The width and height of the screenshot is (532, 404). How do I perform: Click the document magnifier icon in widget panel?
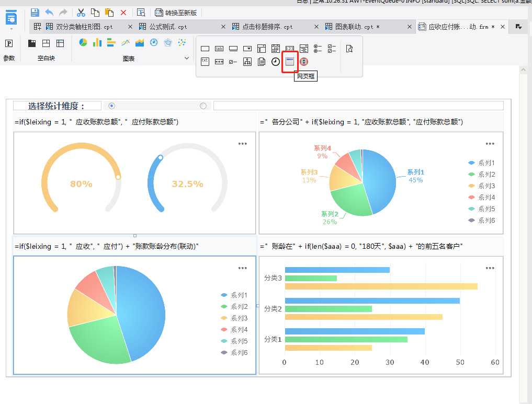coord(349,49)
